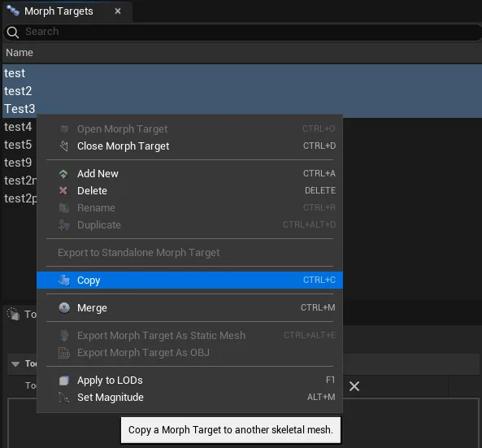The width and height of the screenshot is (482, 448).
Task: Click the X button beside the context menu
Action: click(354, 386)
